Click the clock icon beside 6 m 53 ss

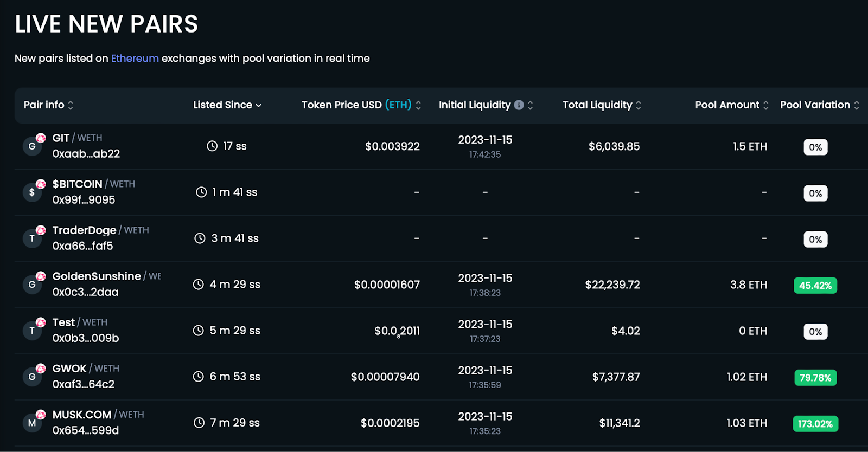coord(199,377)
